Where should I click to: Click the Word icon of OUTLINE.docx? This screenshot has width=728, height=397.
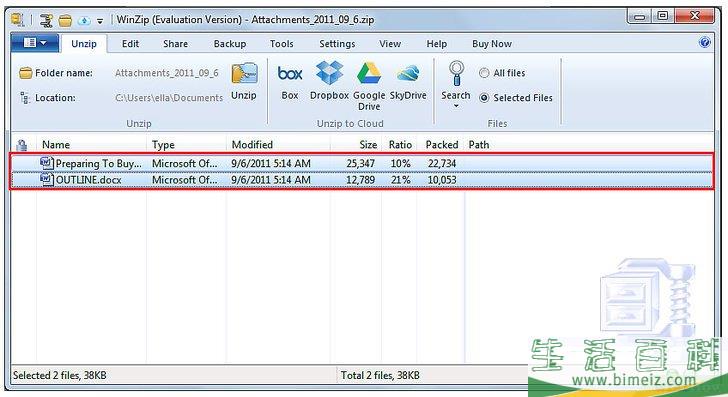coord(46,179)
